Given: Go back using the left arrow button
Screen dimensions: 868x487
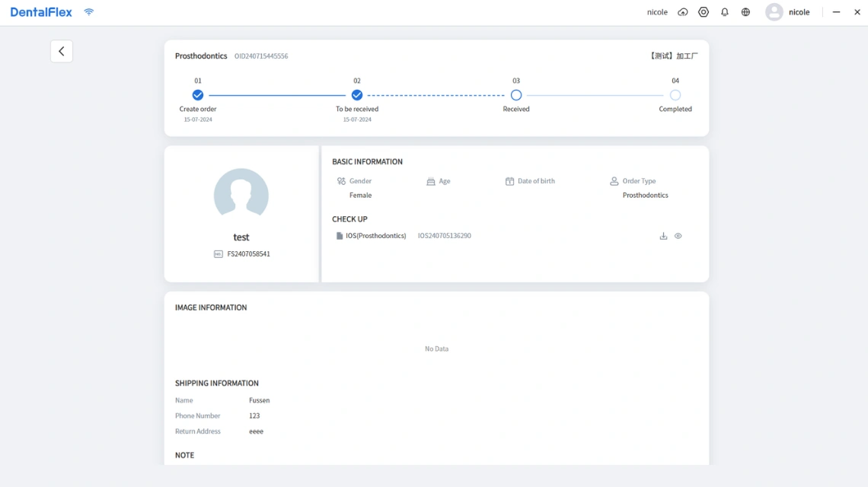Looking at the screenshot, I should 62,51.
